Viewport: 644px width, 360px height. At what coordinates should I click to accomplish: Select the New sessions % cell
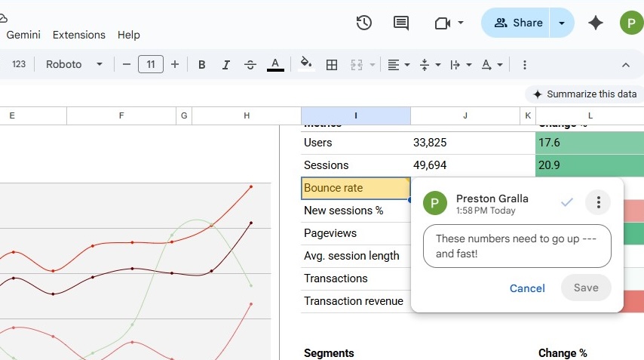[356, 211]
